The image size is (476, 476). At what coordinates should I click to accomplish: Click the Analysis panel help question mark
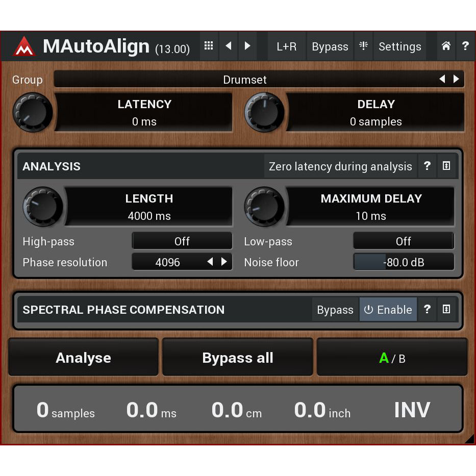click(x=428, y=166)
